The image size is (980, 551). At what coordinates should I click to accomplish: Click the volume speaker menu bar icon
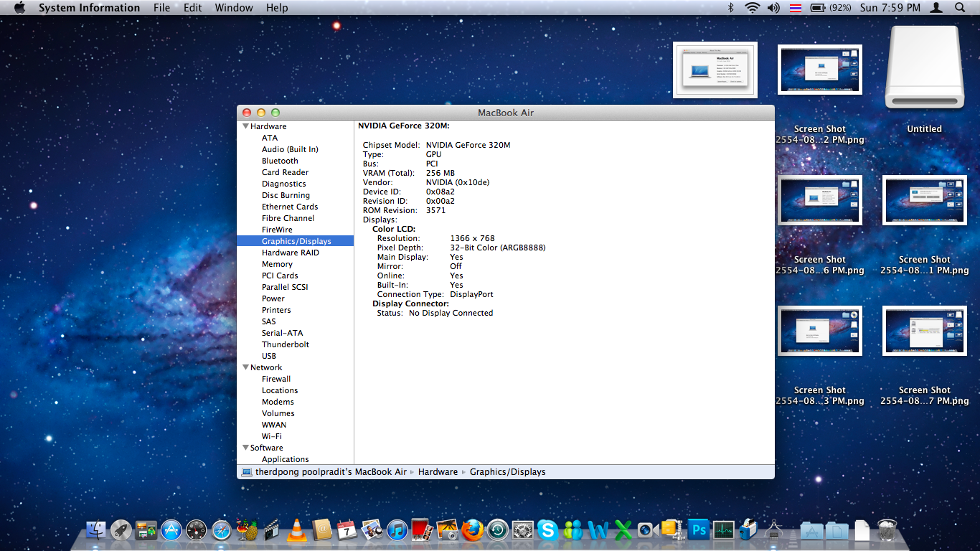point(773,8)
